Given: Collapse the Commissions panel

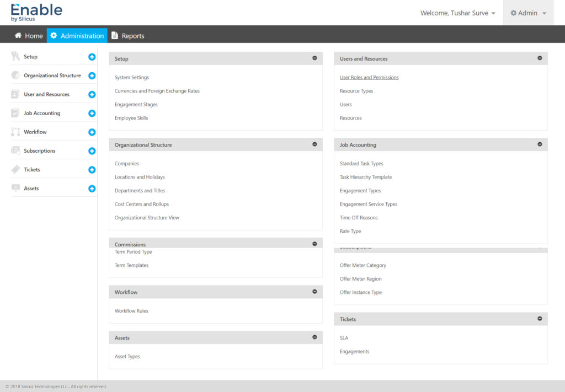Looking at the screenshot, I should point(315,244).
